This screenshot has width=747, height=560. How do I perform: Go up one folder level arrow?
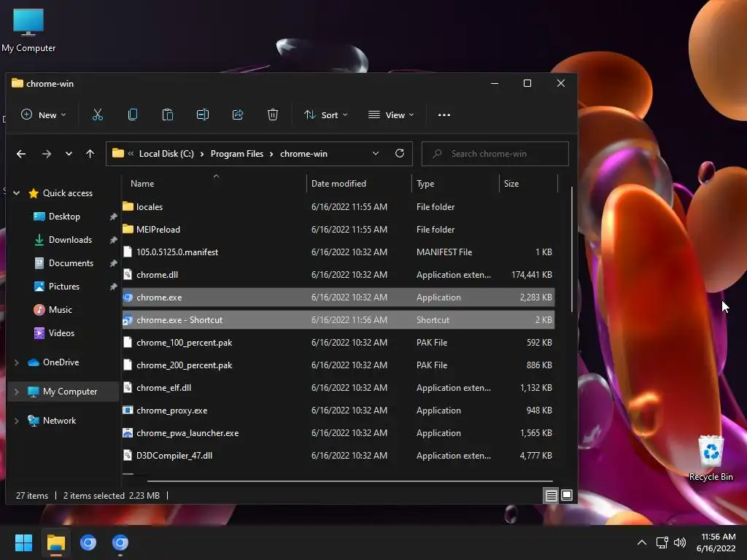[x=90, y=154]
